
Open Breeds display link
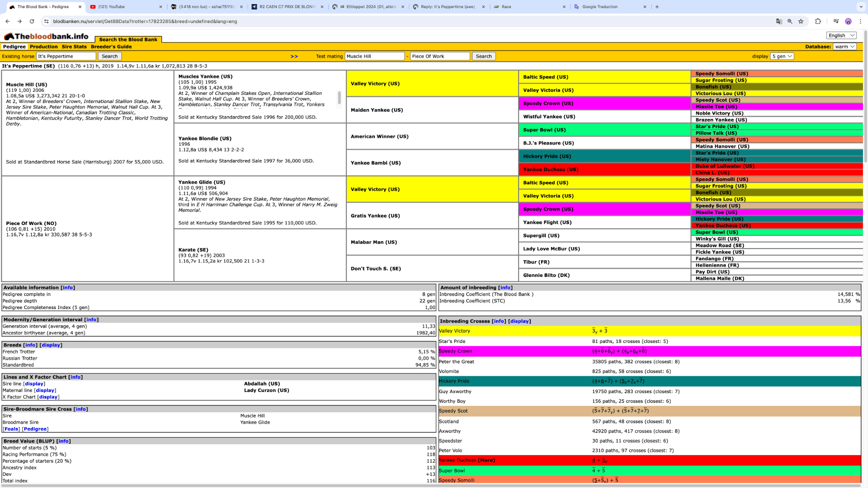coord(51,345)
